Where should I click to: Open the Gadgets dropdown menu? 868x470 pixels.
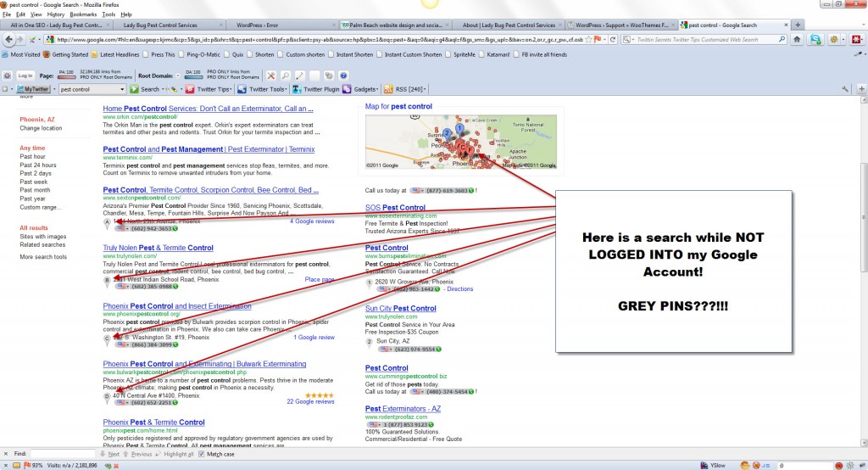[360, 89]
